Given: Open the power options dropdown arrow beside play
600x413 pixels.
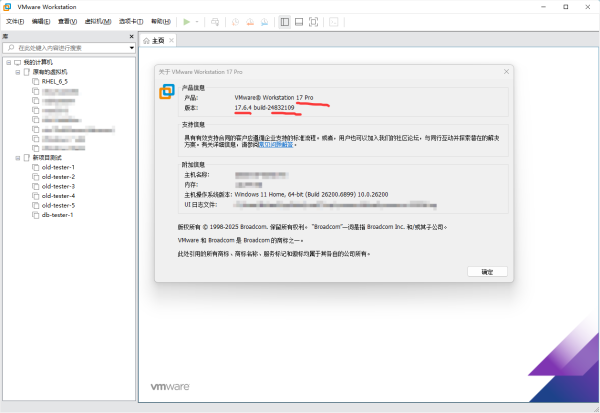Looking at the screenshot, I should (x=197, y=22).
